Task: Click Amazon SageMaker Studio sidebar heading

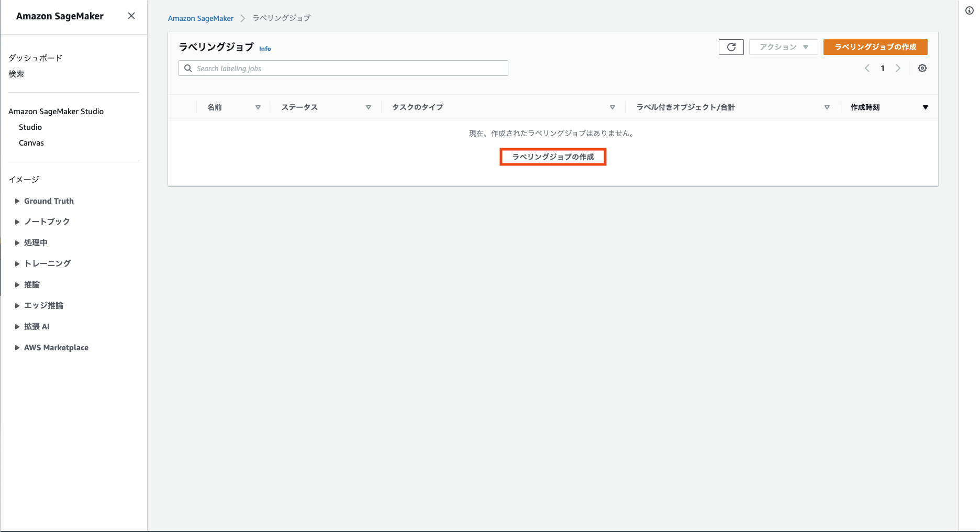Action: click(56, 112)
